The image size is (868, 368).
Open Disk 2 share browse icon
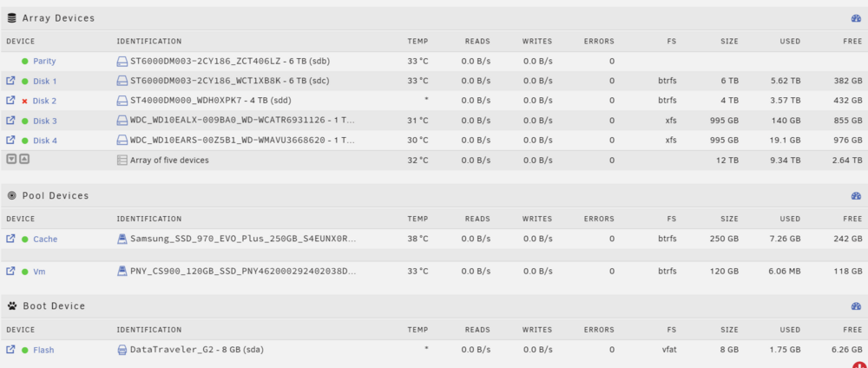(10, 101)
